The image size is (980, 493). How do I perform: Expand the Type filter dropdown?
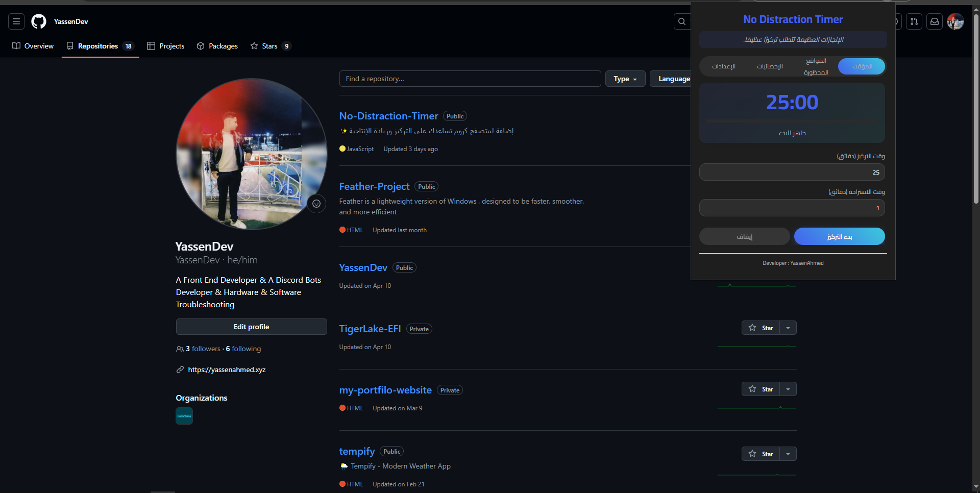(625, 79)
